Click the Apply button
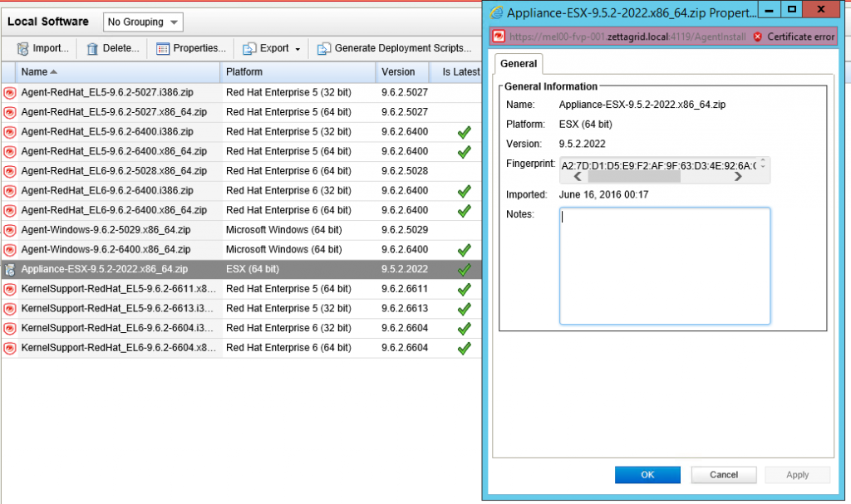Image resolution: width=851 pixels, height=504 pixels. (x=797, y=475)
